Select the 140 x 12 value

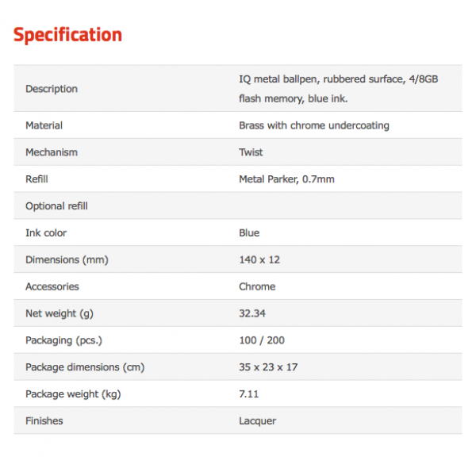(x=259, y=260)
